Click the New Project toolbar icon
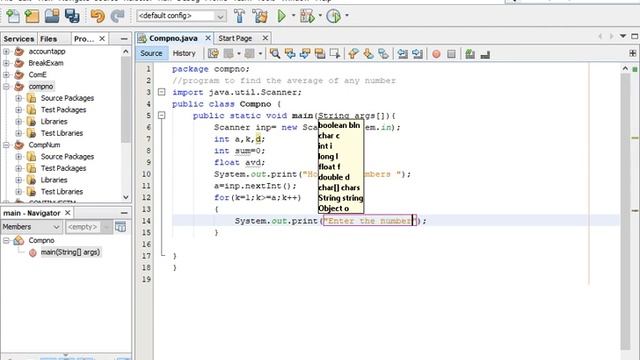Viewport: 640px width, 360px height. (x=32, y=16)
